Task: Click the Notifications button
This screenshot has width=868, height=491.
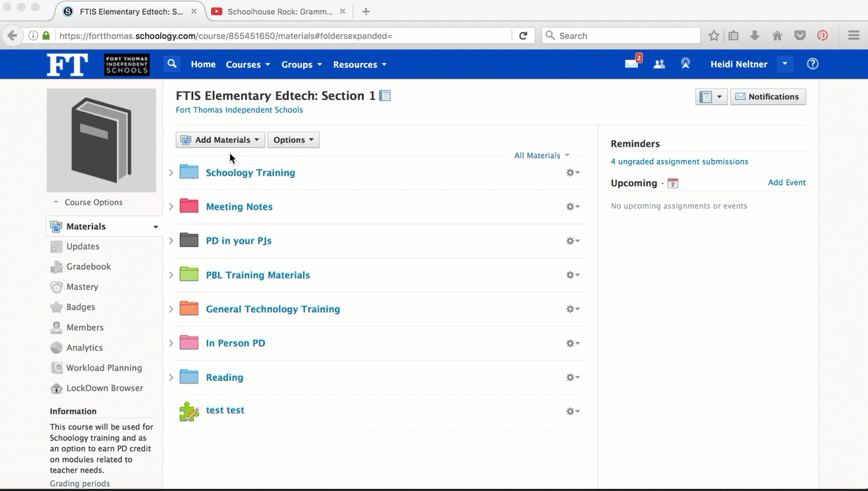Action: pos(767,96)
